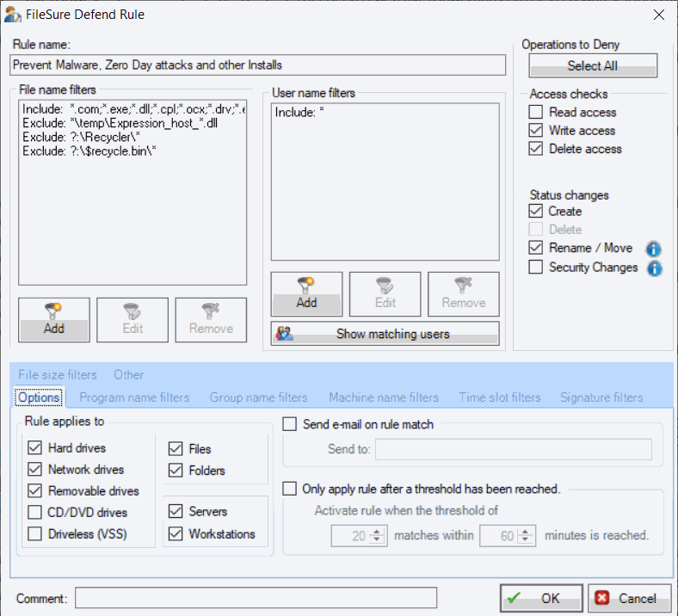The width and height of the screenshot is (678, 616).
Task: Open Signature filters tab
Action: click(x=601, y=397)
